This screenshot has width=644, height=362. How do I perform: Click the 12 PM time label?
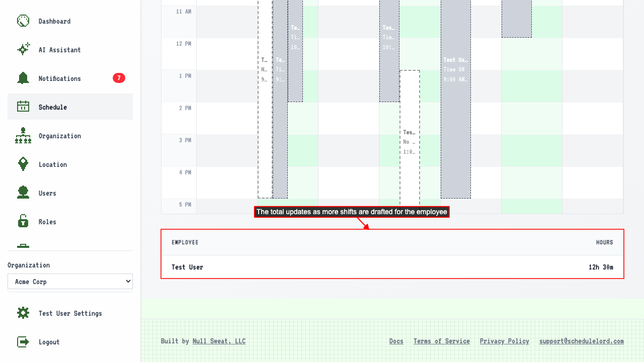(x=184, y=44)
